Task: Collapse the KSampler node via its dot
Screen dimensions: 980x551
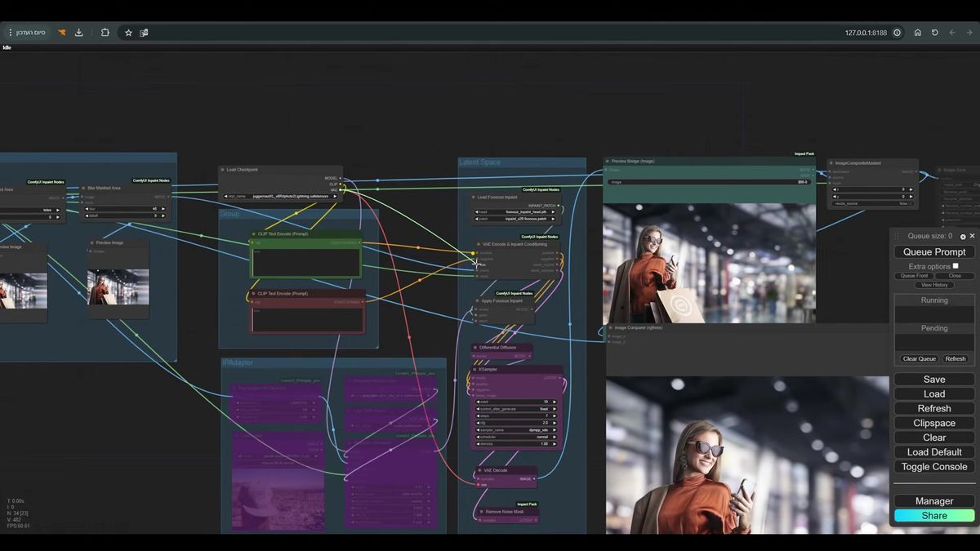Action: pos(475,369)
